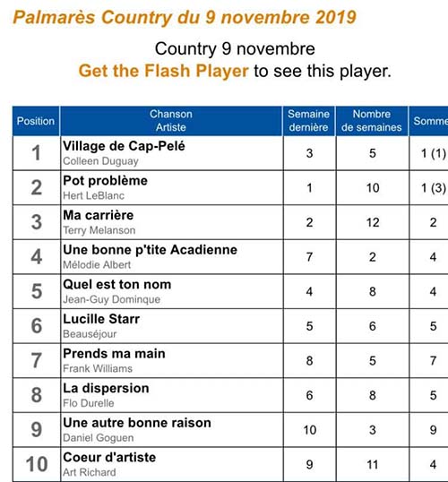
Task: Select the 'Chanson Artiste' column header
Action: click(x=171, y=121)
